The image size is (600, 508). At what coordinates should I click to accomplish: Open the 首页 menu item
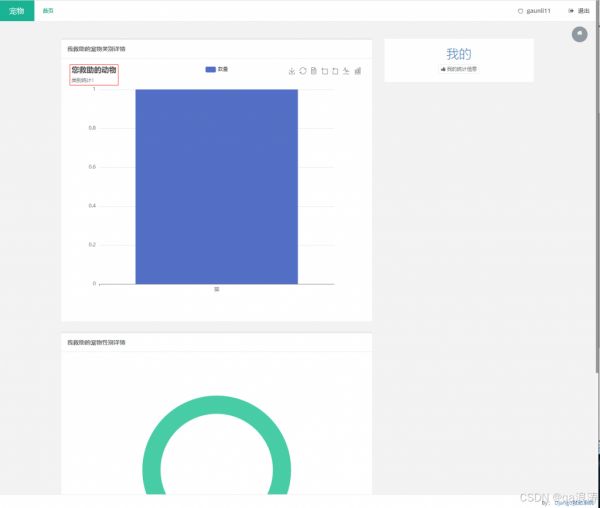pyautogui.click(x=48, y=11)
